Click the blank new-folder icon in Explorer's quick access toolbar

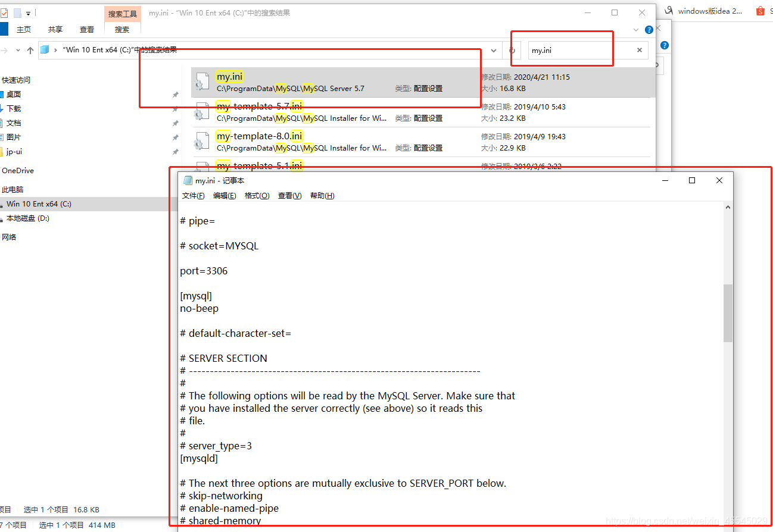tap(17, 12)
